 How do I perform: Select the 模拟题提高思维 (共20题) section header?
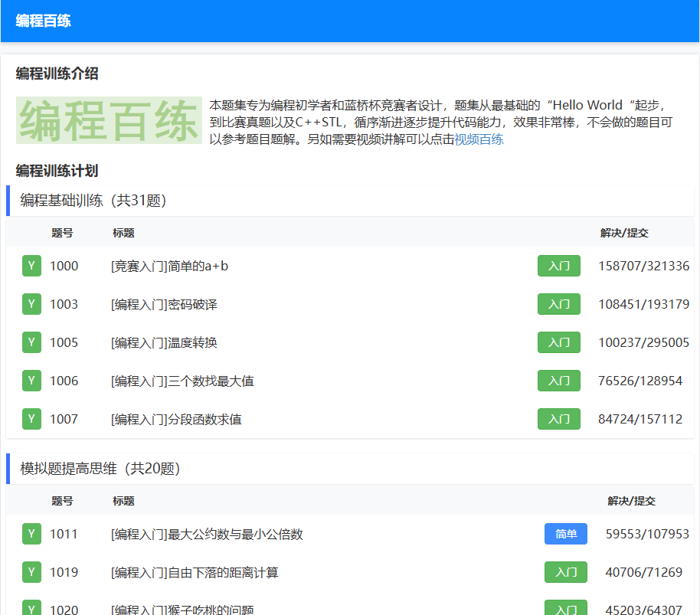pos(350,469)
